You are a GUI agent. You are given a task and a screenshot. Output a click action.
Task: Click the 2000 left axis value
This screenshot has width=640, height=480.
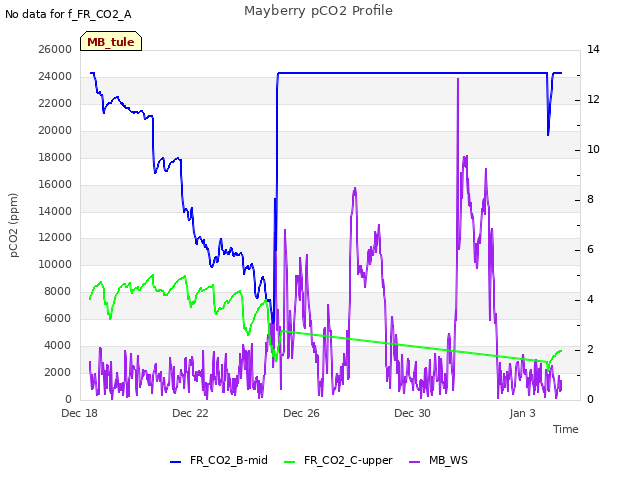(58, 372)
